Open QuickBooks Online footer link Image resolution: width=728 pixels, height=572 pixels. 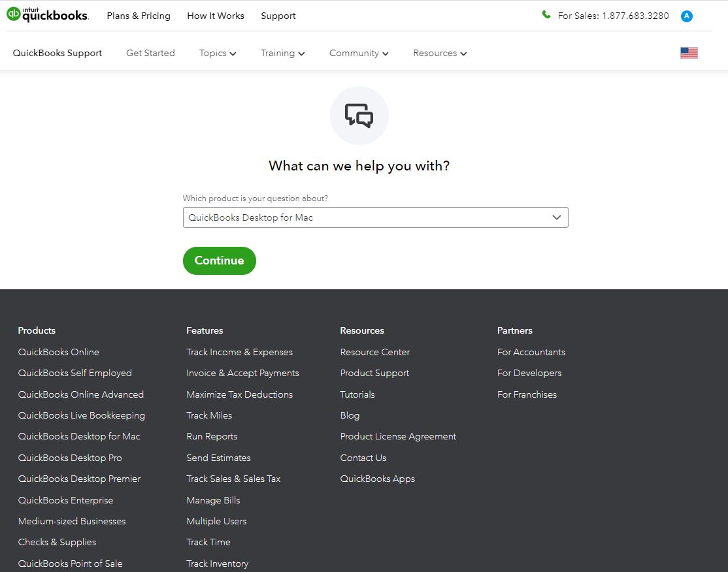click(x=59, y=352)
